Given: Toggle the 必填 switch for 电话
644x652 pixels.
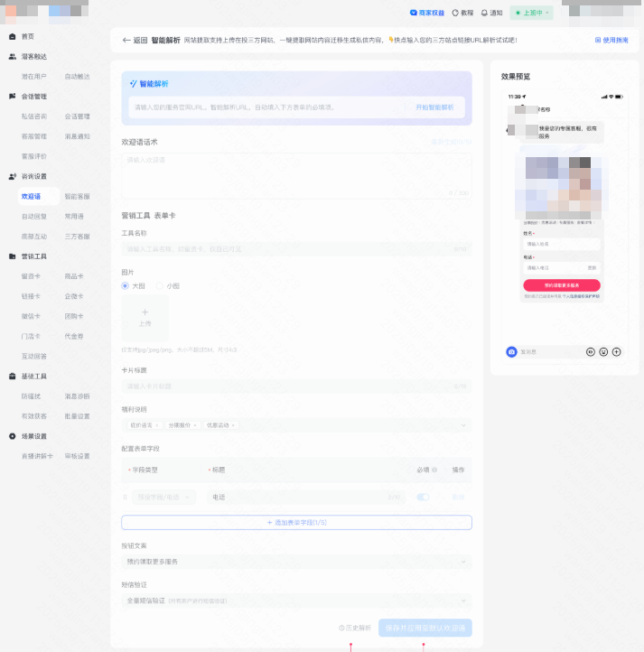Looking at the screenshot, I should (x=423, y=498).
